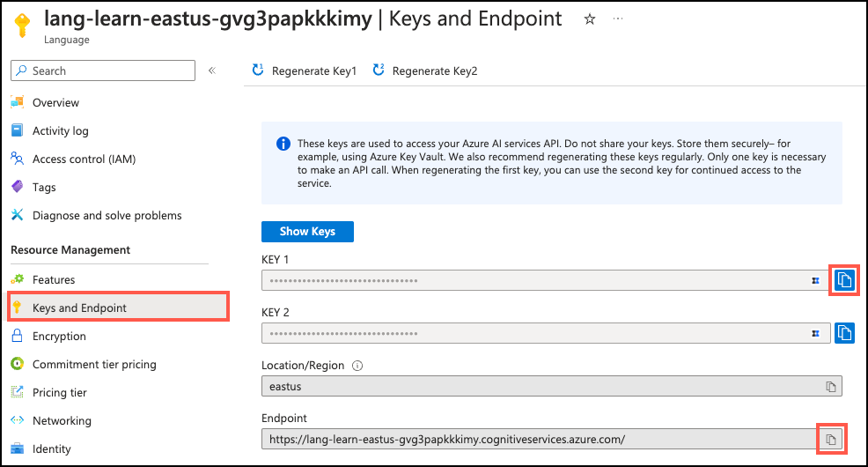Open Overview in the sidebar
This screenshot has height=467, width=868.
tap(56, 102)
